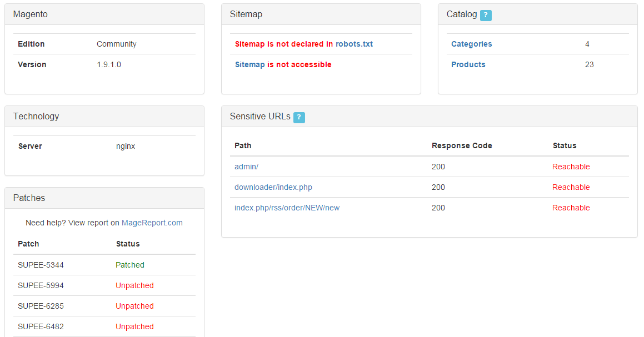
Task: Click the Sensitive URLs help icon
Action: (x=299, y=117)
